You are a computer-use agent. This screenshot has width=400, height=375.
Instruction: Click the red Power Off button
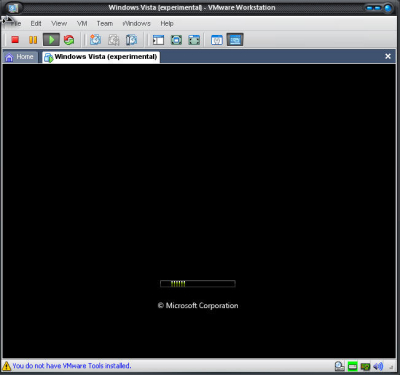click(x=15, y=40)
